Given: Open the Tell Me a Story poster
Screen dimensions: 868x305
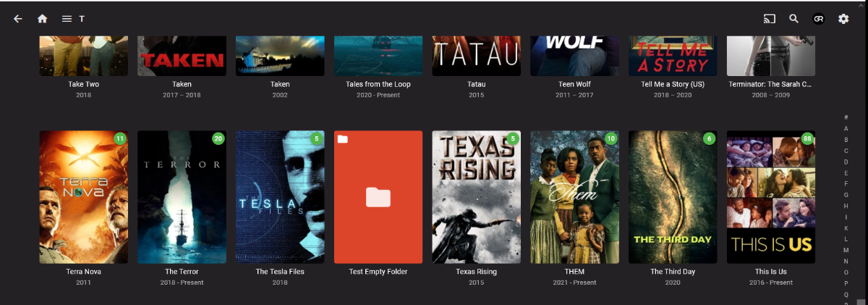Looking at the screenshot, I should (x=673, y=56).
